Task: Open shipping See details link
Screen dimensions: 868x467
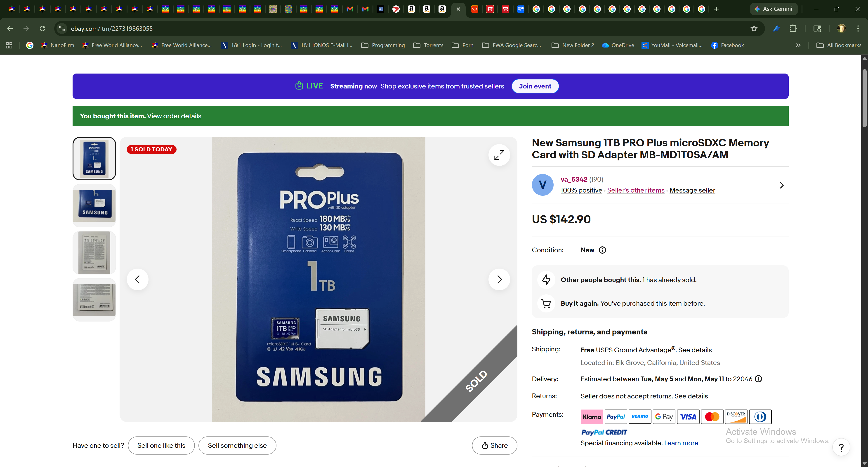Action: [x=695, y=350]
